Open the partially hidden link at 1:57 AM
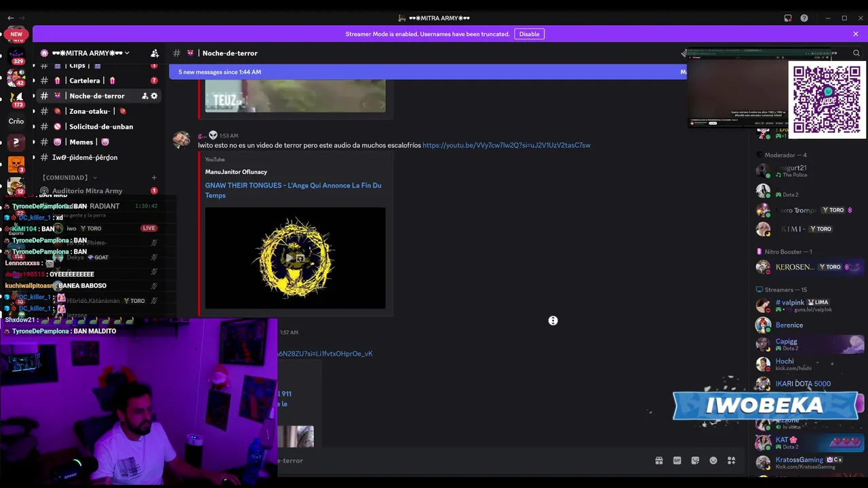 (x=325, y=354)
